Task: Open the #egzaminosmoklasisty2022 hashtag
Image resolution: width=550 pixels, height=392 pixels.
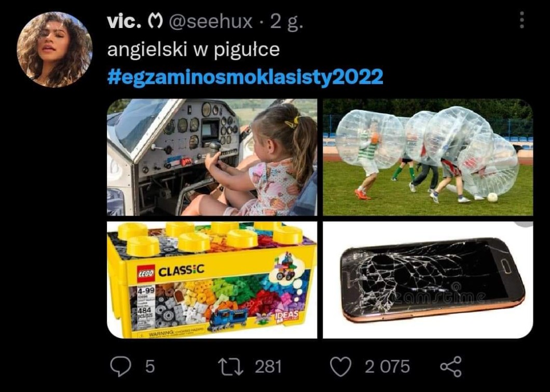Action: (245, 76)
